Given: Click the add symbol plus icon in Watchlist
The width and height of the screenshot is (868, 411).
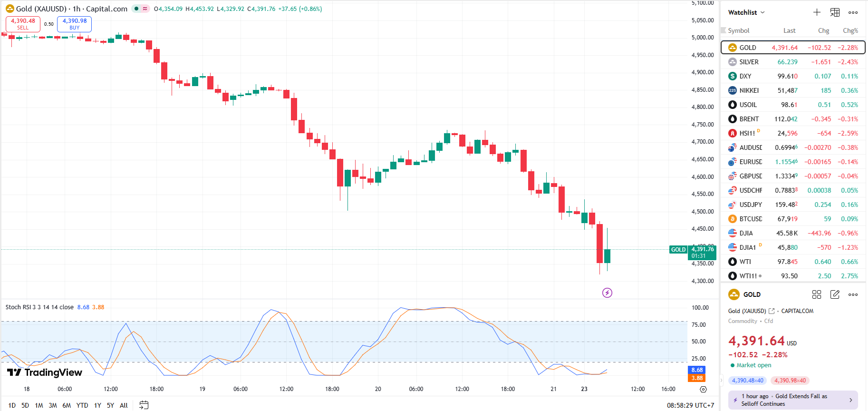Looking at the screenshot, I should tap(817, 12).
